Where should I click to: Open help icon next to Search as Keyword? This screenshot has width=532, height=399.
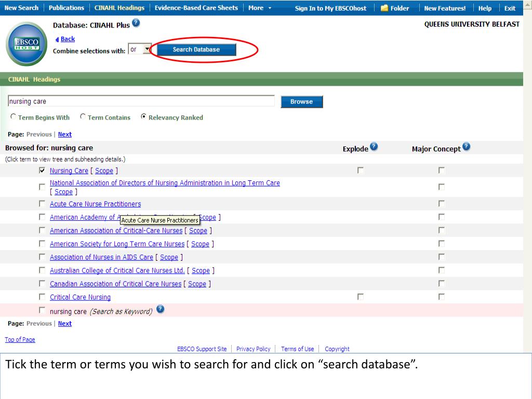[160, 309]
